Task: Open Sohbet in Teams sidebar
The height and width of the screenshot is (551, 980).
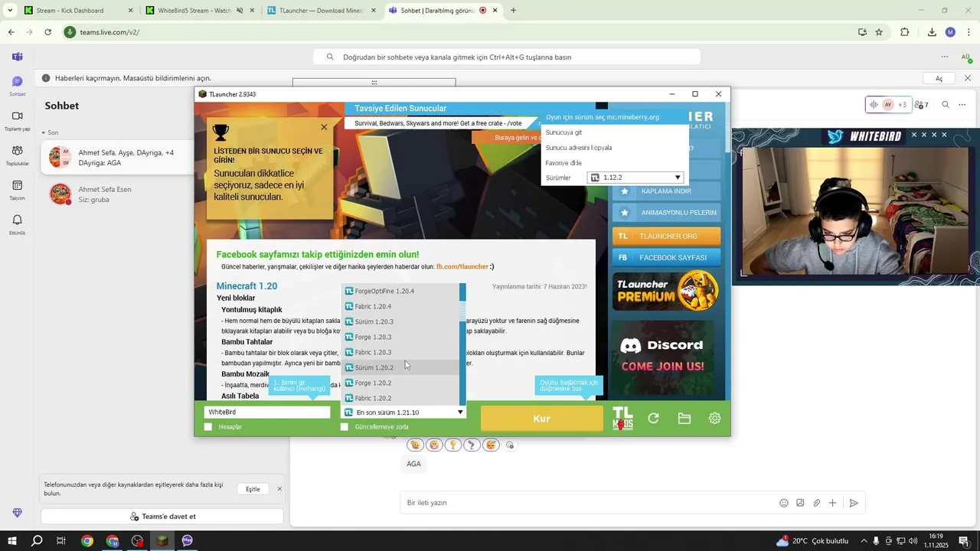Action: [x=17, y=86]
